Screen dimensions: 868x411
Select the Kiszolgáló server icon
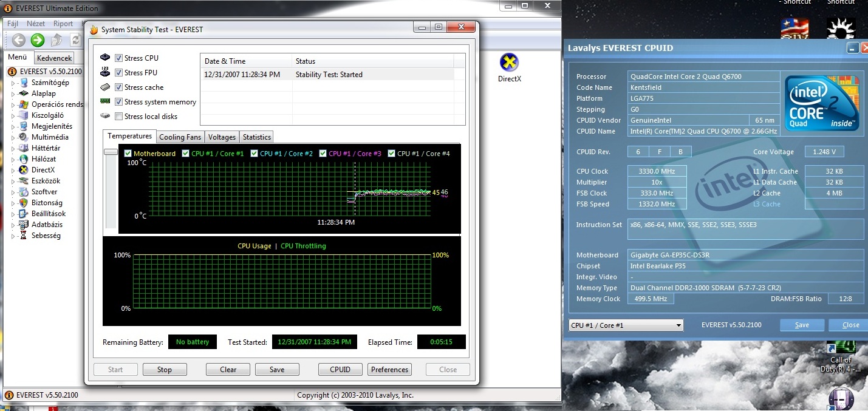point(24,115)
